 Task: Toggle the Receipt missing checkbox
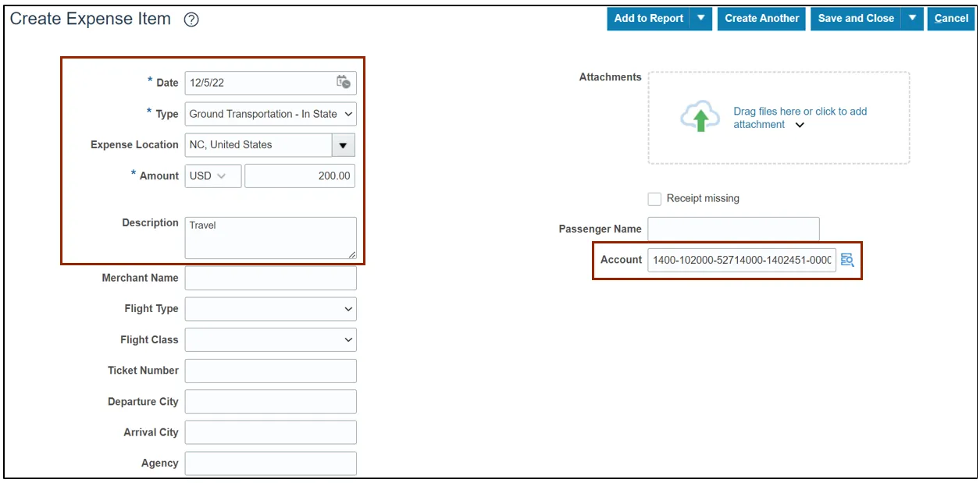[654, 199]
